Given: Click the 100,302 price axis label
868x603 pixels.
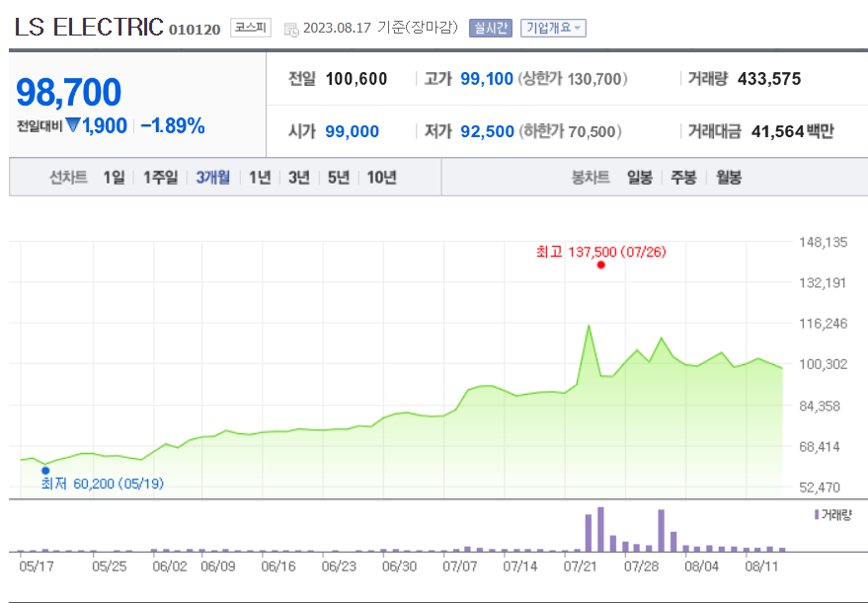Looking at the screenshot, I should [x=824, y=364].
